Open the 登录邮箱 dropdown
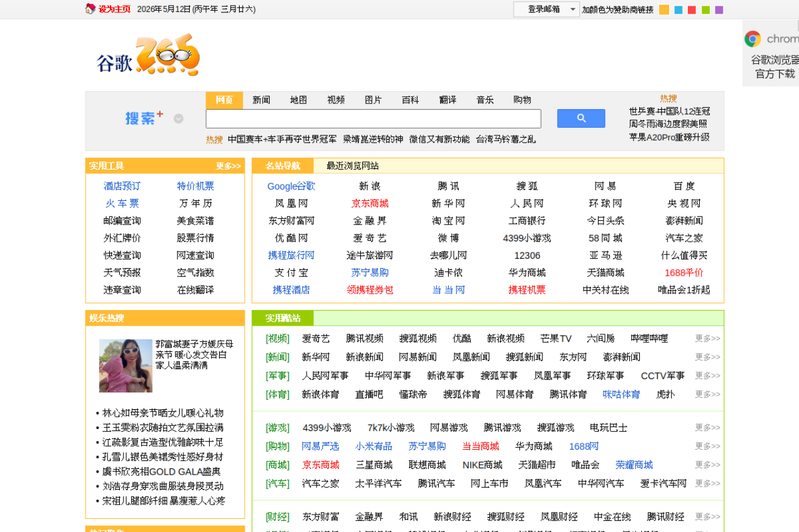The height and width of the screenshot is (532, 799). click(x=547, y=9)
